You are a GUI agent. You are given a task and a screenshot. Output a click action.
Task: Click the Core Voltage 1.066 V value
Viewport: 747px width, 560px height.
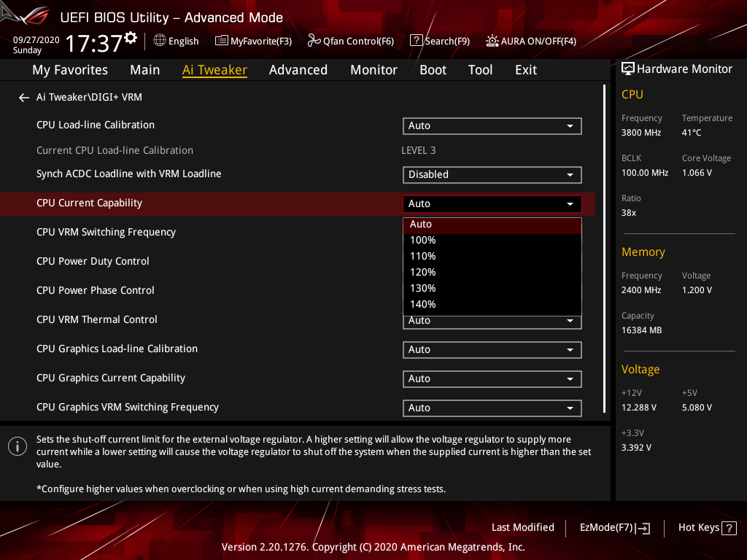(697, 173)
